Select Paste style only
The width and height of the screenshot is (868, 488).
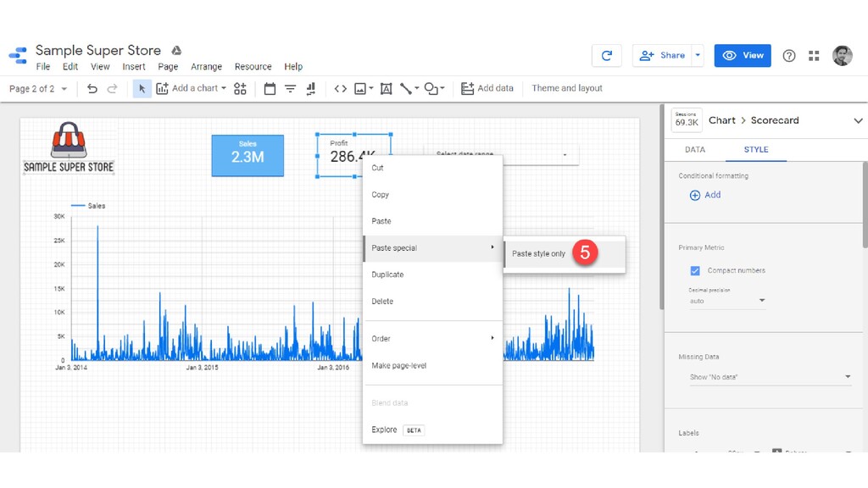click(565, 254)
